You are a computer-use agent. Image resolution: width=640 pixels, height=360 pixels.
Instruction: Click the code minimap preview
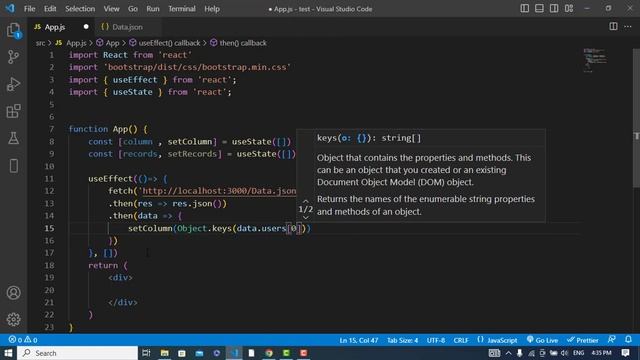594,60
